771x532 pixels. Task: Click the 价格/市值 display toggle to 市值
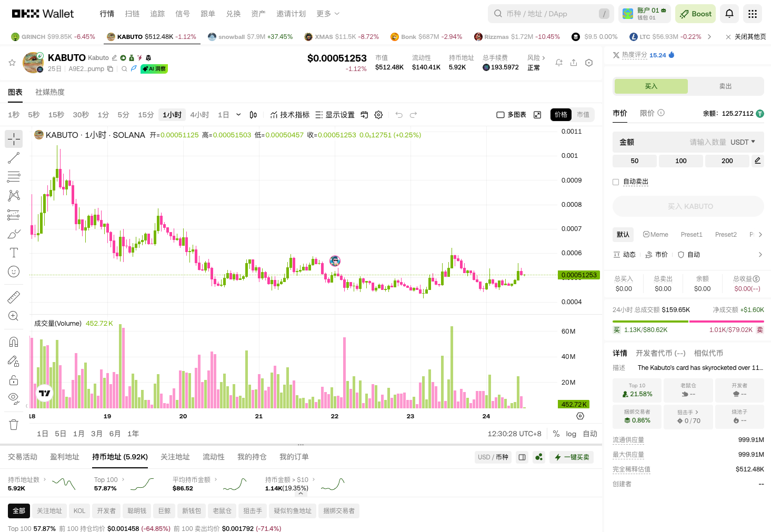584,114
